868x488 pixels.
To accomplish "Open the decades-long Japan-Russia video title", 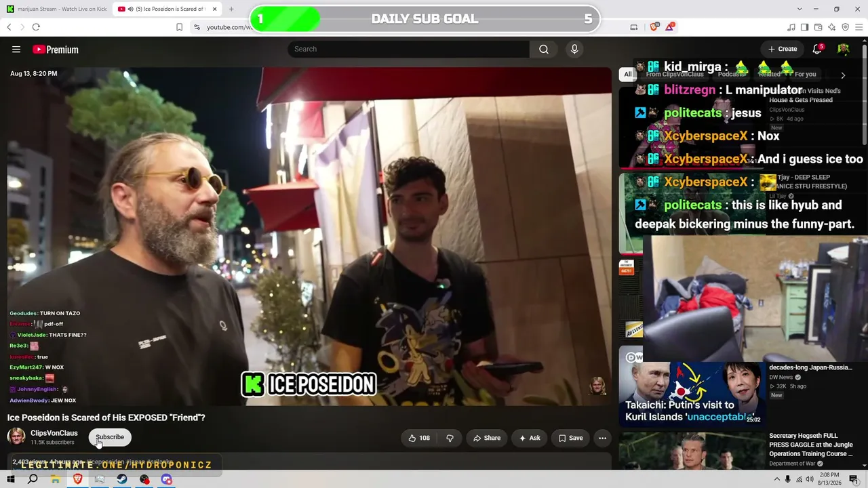I will pos(810,367).
